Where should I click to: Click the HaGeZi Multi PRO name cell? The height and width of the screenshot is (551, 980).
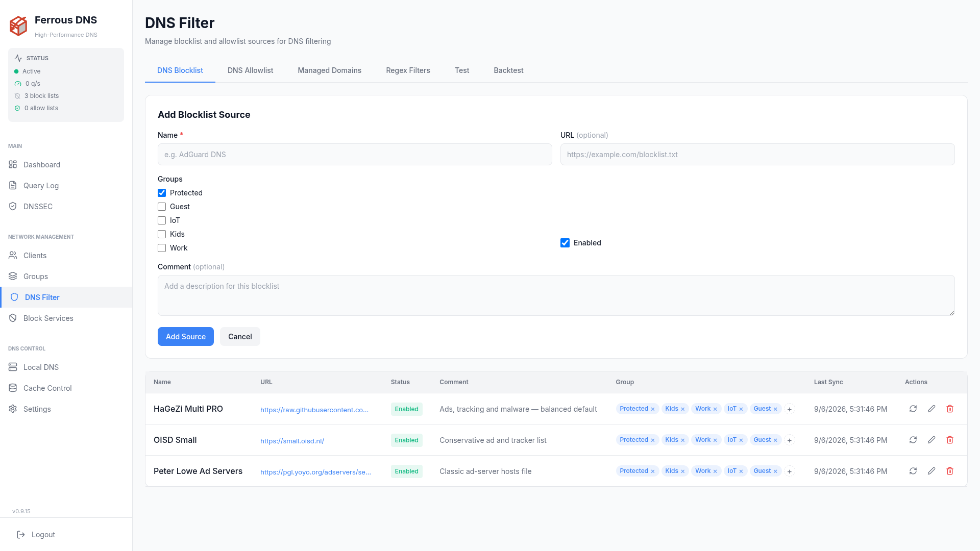pos(188,409)
